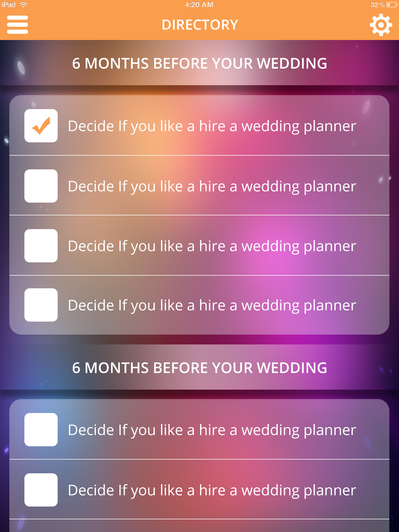Open settings with the gear icon
The height and width of the screenshot is (532, 399).
tap(381, 25)
